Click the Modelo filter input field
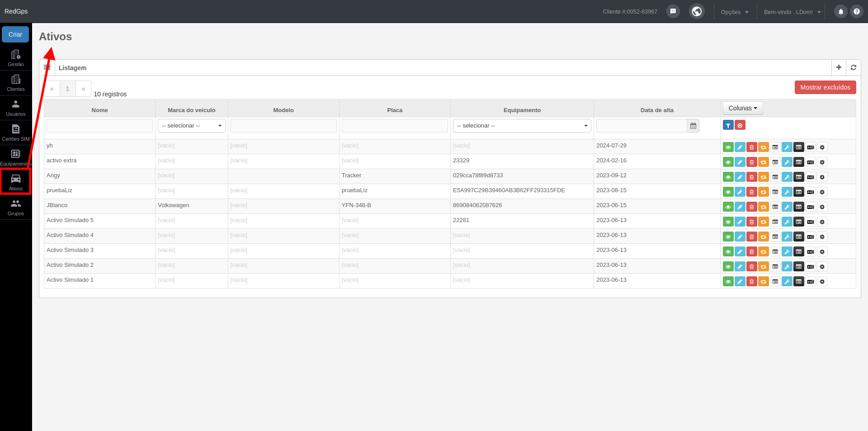Image resolution: width=868 pixels, height=431 pixels. (283, 126)
